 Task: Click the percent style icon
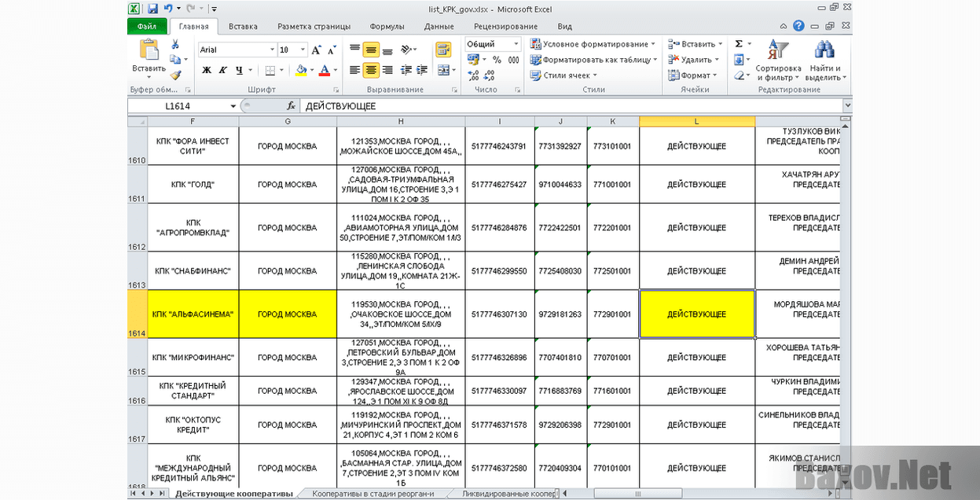pyautogui.click(x=495, y=60)
